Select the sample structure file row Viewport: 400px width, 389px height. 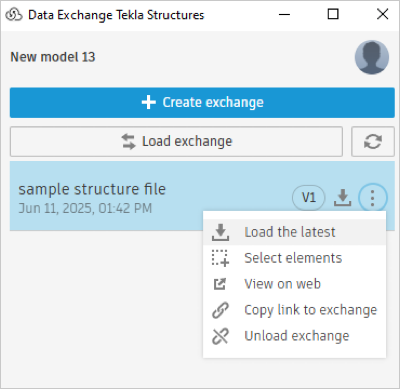[202, 196]
